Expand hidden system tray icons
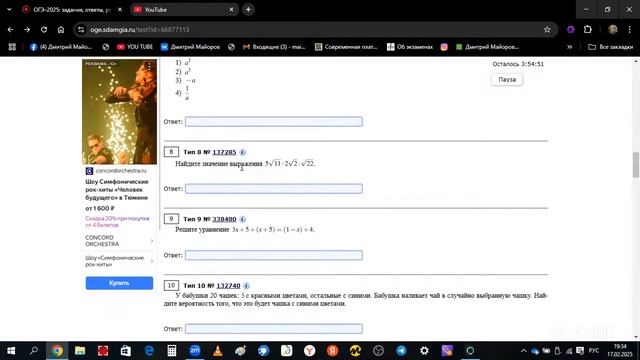This screenshot has width=640, height=360. (x=523, y=351)
